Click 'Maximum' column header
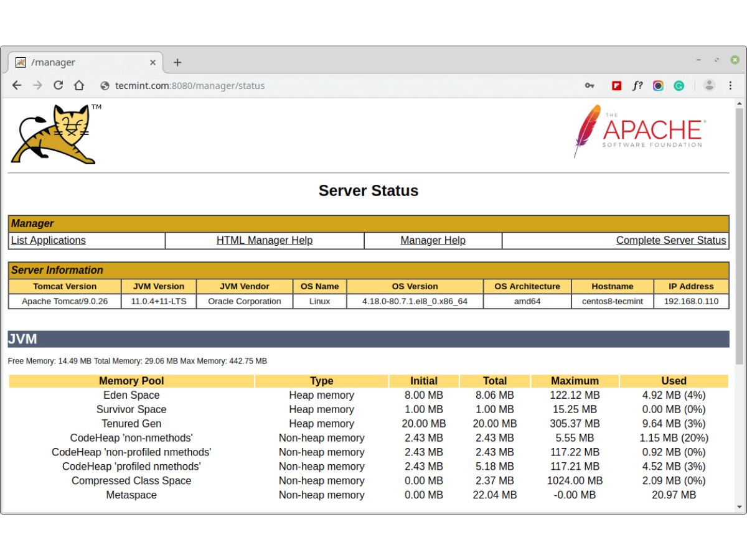This screenshot has height=560, width=747. [x=575, y=381]
